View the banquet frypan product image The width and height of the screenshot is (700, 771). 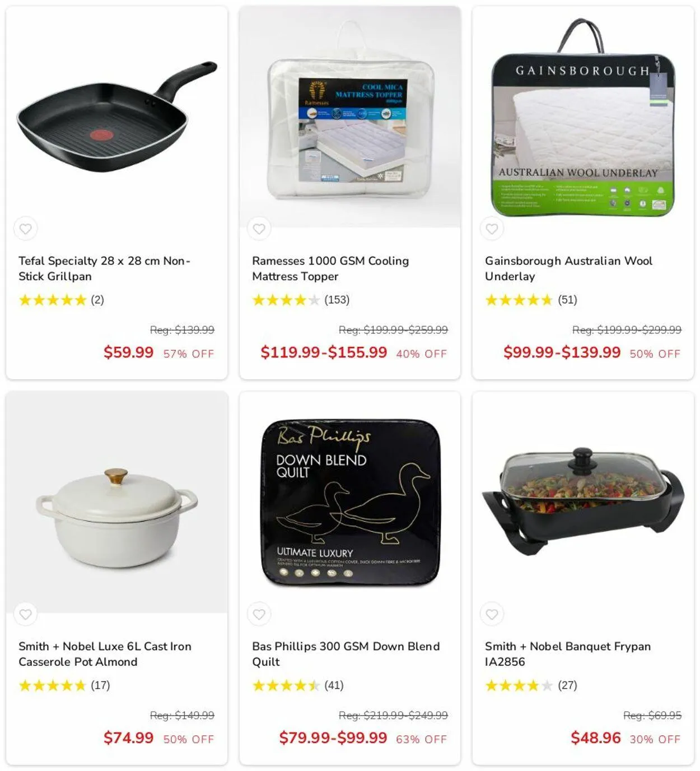tap(583, 502)
